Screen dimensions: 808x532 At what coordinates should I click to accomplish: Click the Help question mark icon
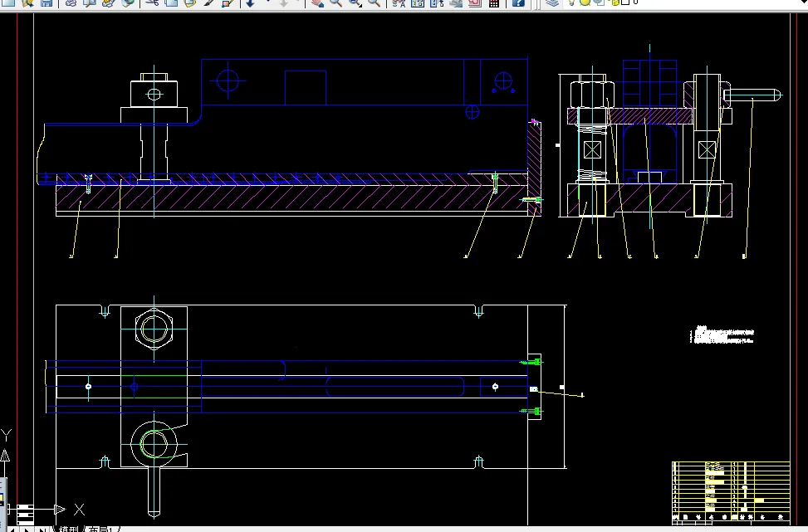(x=518, y=2)
